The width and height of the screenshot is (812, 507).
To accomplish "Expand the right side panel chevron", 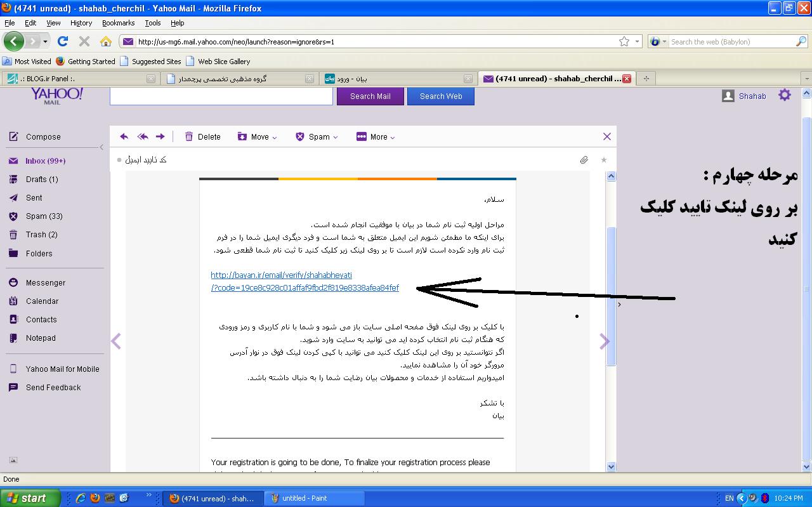I will (x=619, y=305).
